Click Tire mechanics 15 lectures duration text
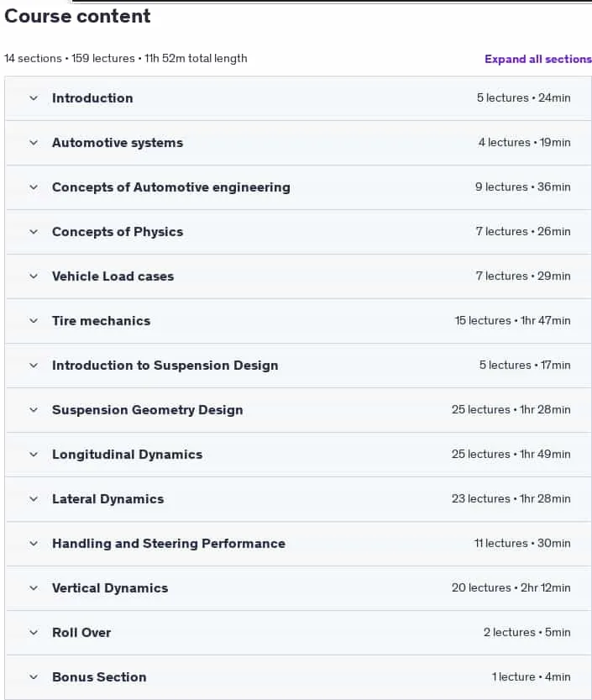592x700 pixels. pyautogui.click(x=512, y=320)
